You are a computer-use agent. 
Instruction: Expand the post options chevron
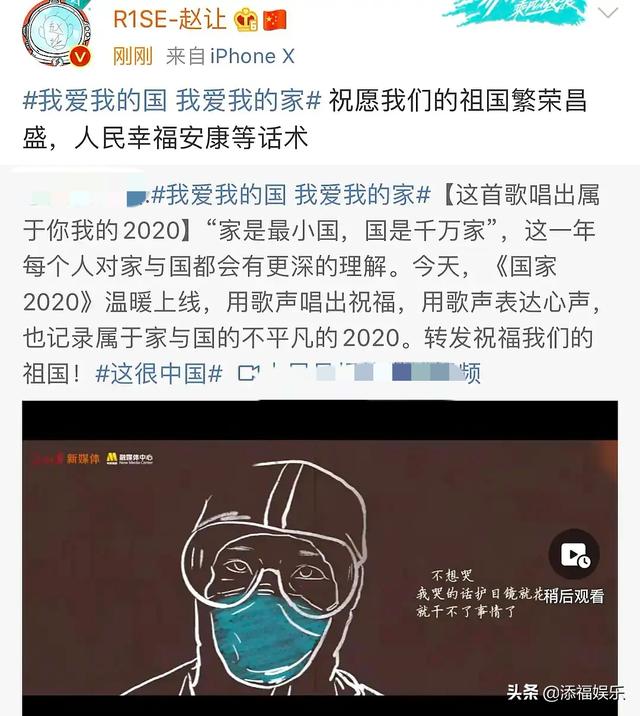608,13
